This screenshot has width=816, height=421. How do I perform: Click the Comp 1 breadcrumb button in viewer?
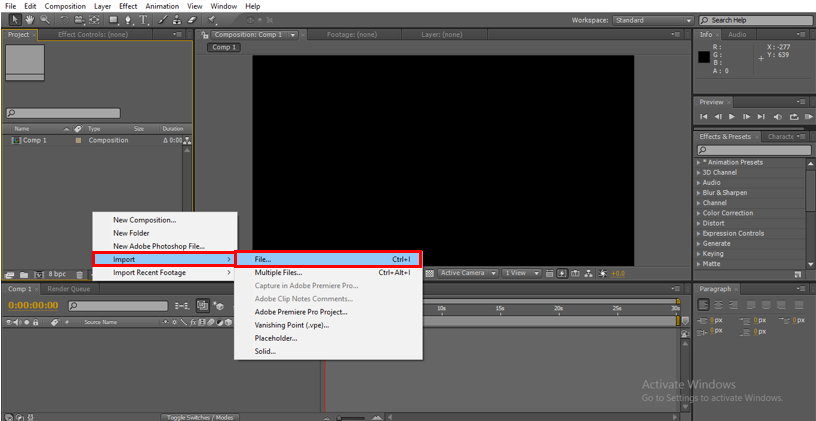pyautogui.click(x=224, y=47)
